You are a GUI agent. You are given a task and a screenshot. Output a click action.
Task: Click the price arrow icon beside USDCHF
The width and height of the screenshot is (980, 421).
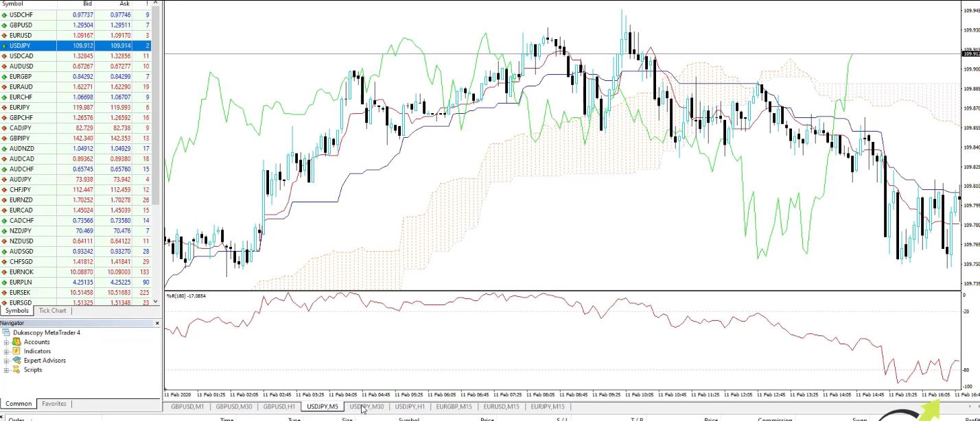(x=5, y=14)
